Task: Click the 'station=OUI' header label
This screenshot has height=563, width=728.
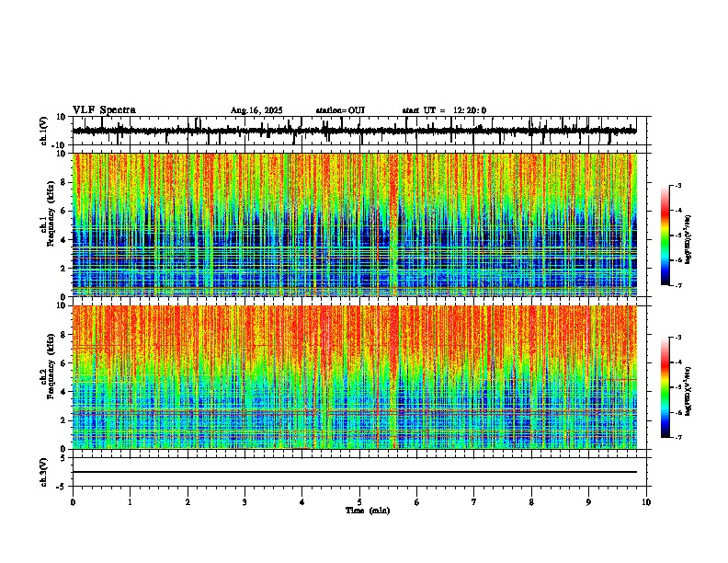Action: point(340,110)
